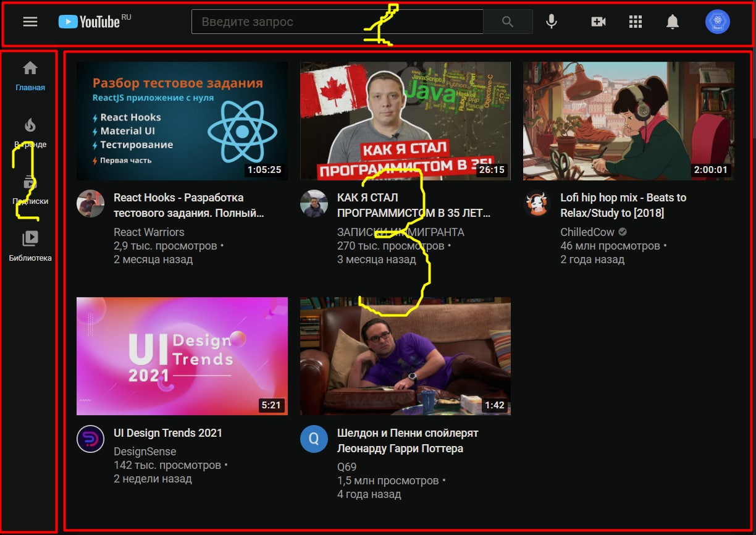The image size is (756, 535).
Task: Click the 2 недели назад text
Action: tap(153, 479)
